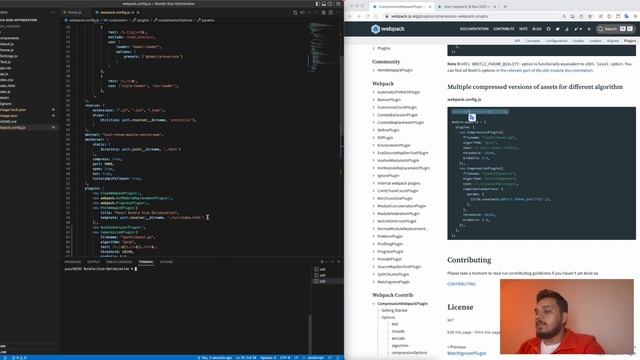Click the browser reload icon
640x360 pixels.
click(367, 16)
